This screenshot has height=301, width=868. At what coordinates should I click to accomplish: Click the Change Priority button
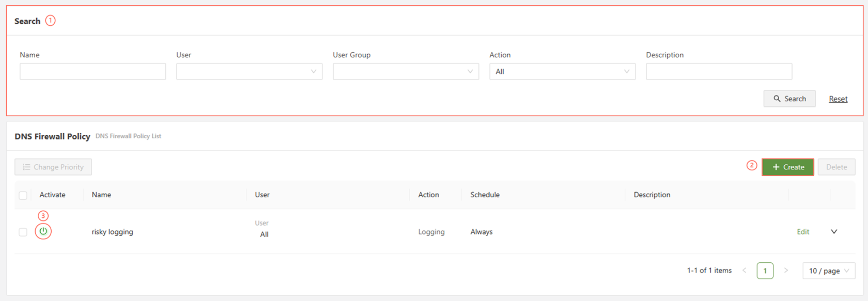point(53,167)
